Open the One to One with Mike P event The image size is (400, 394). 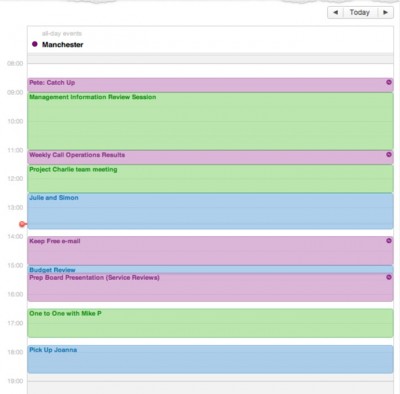pyautogui.click(x=210, y=323)
